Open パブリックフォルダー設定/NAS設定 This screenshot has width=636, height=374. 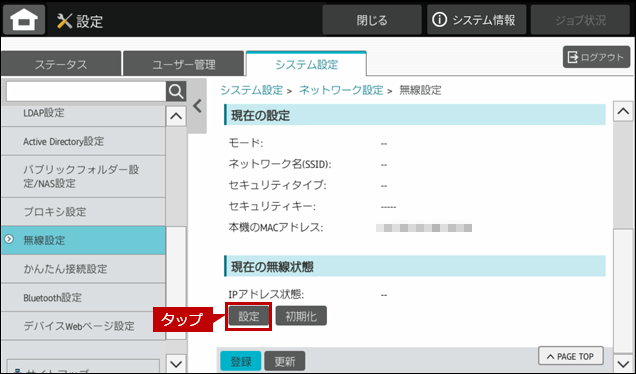click(83, 176)
